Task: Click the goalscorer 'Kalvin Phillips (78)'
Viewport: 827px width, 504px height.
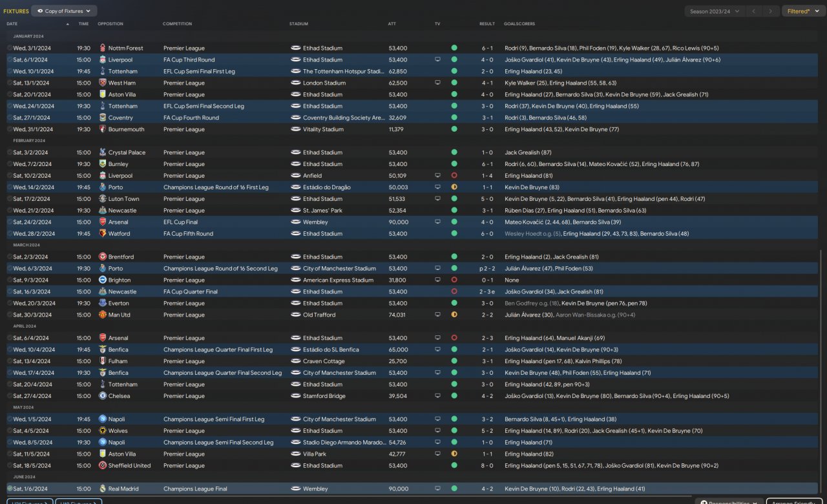Action: (x=598, y=361)
